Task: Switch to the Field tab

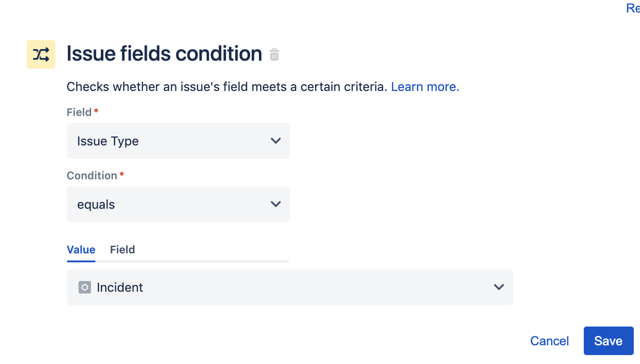Action: point(122,250)
